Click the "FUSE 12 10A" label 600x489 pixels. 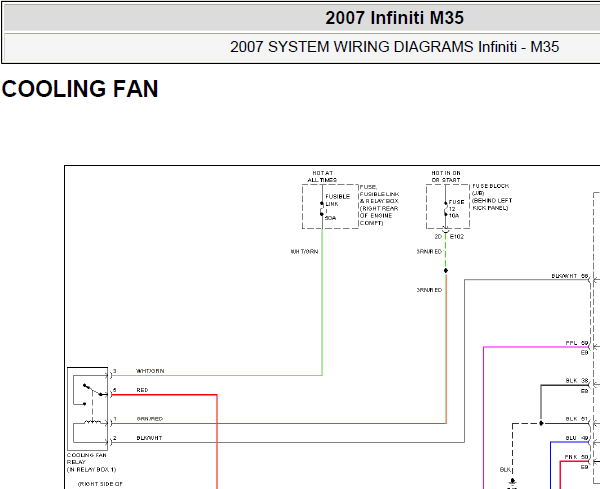tap(456, 209)
